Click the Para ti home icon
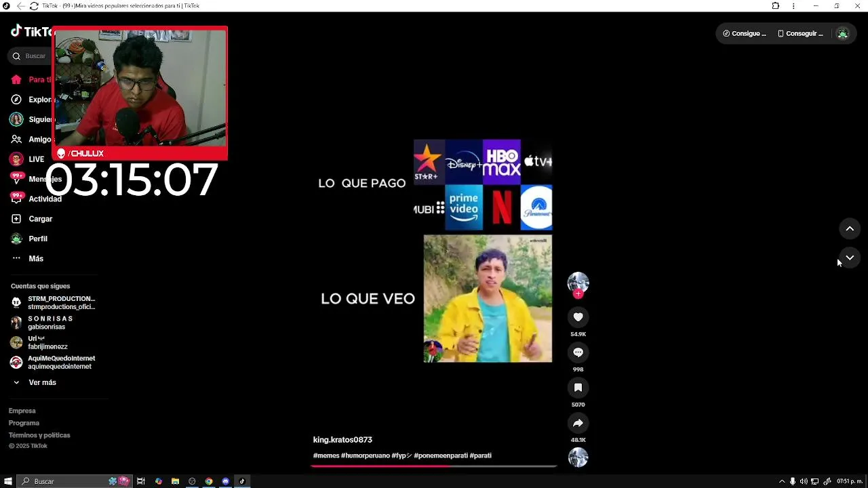This screenshot has height=488, width=868. click(x=16, y=79)
